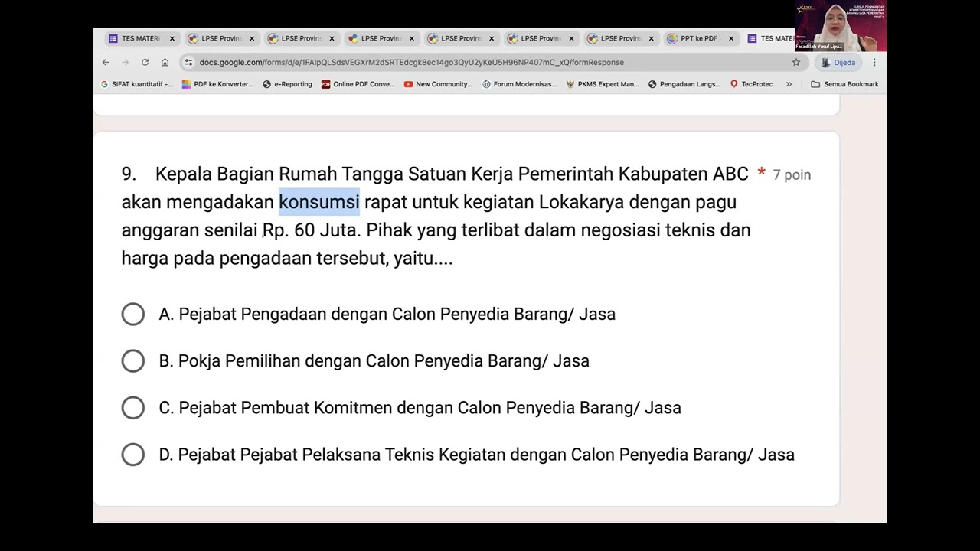Click the 7 poin label

tap(792, 175)
